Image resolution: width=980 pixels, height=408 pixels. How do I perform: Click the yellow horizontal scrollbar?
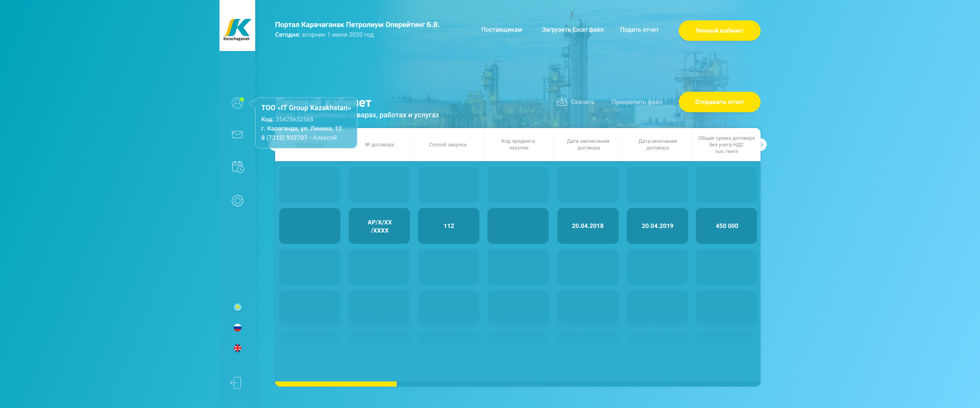[336, 384]
